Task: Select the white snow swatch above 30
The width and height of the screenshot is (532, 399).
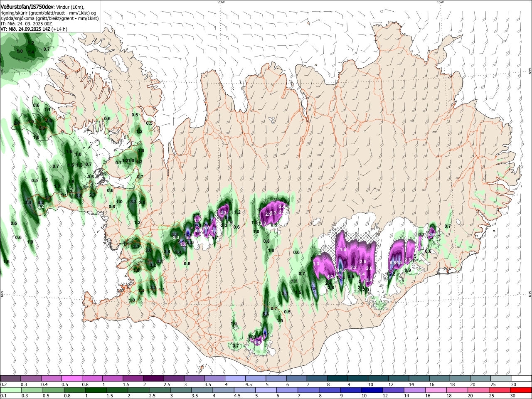Action: tap(520, 379)
